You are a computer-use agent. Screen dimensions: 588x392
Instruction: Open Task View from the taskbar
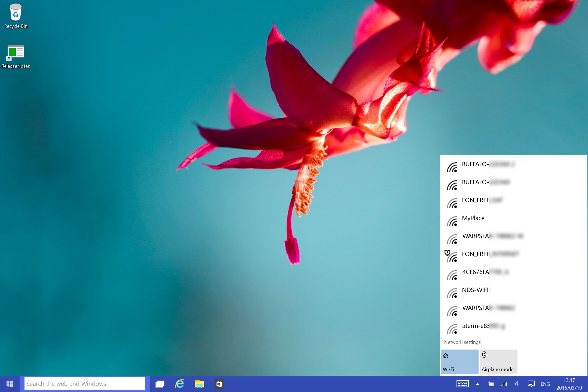tap(160, 384)
